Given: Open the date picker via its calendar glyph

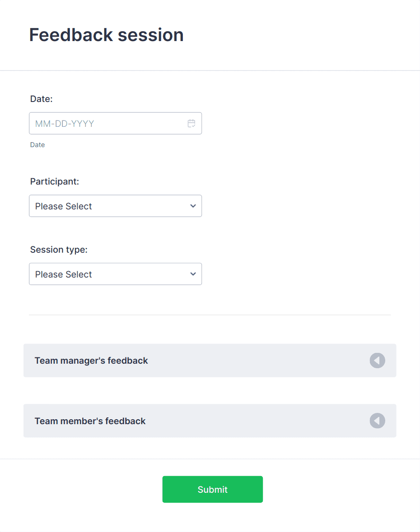Looking at the screenshot, I should 191,123.
